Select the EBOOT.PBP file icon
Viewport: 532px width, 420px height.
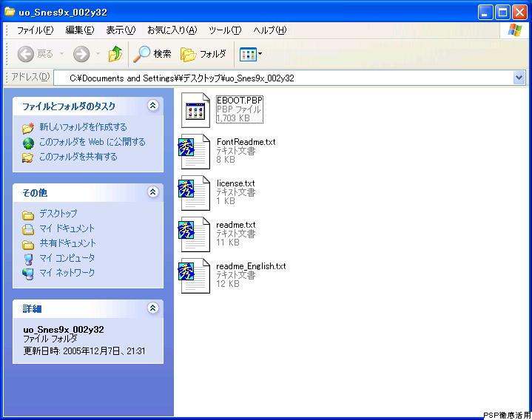click(195, 110)
